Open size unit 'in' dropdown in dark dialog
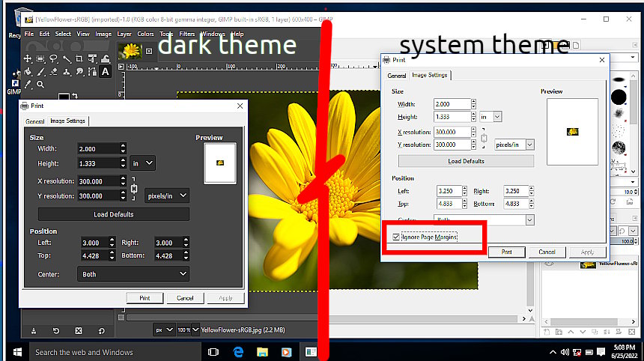 (142, 163)
